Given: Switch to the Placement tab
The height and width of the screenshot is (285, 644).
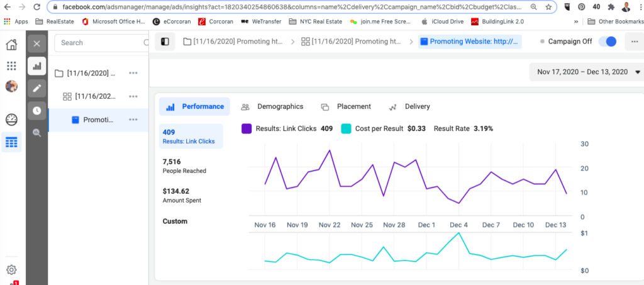Looking at the screenshot, I should tap(346, 107).
